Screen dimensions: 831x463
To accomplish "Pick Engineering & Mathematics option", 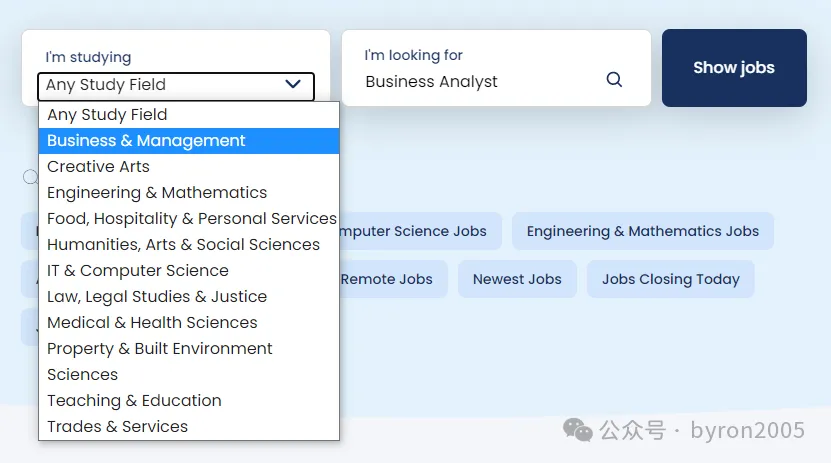I will click(x=157, y=193).
